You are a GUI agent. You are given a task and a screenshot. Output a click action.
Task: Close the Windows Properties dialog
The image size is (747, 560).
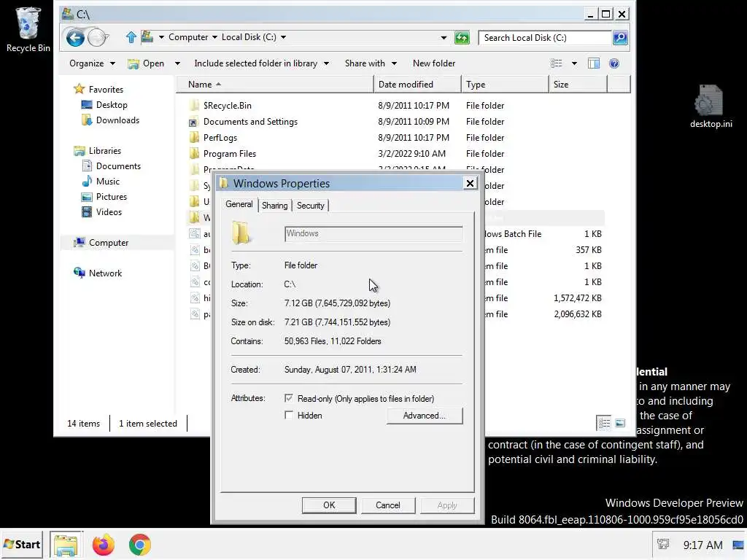click(x=470, y=183)
